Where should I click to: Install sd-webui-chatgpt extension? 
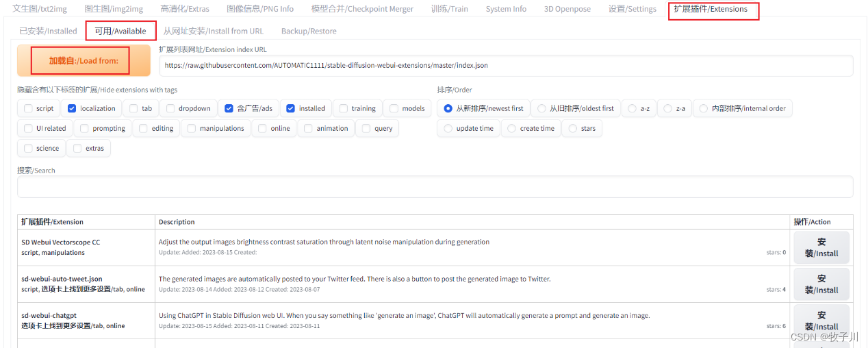(x=821, y=321)
